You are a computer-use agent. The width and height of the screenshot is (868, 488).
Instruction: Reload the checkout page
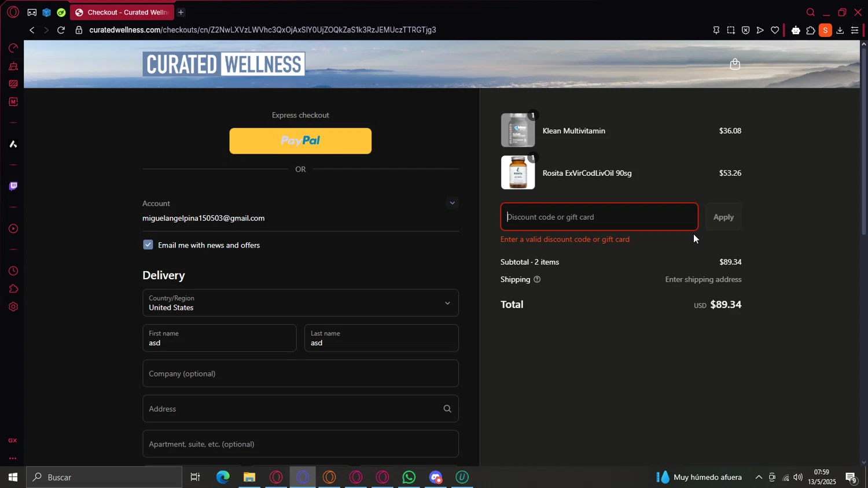pyautogui.click(x=61, y=30)
